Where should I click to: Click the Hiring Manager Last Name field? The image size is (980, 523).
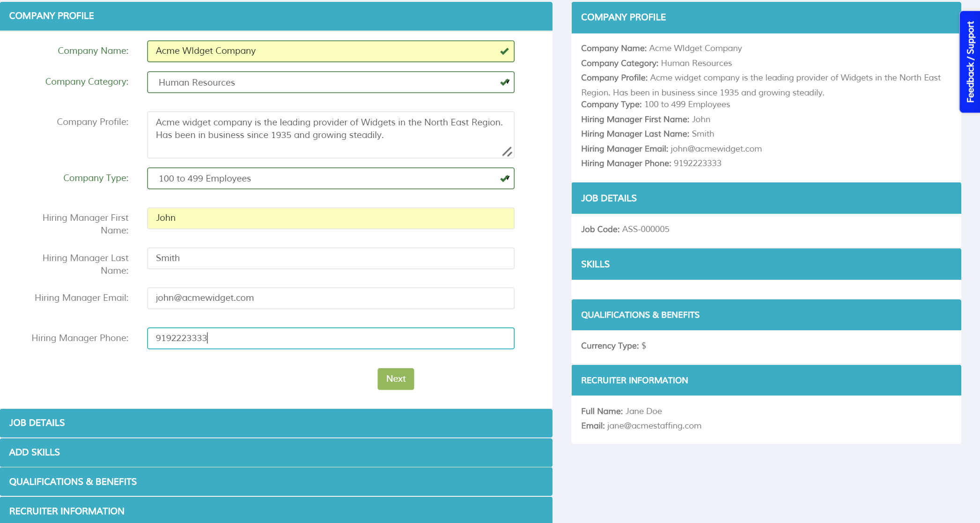[331, 258]
